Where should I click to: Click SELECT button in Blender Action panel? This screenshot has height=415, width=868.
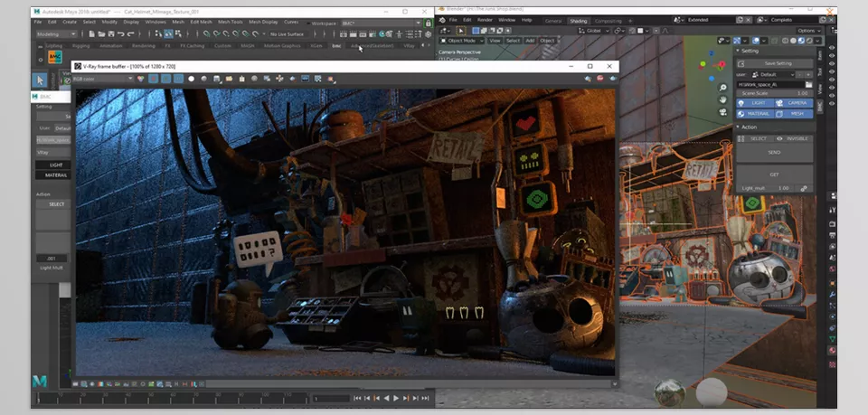[x=754, y=139]
